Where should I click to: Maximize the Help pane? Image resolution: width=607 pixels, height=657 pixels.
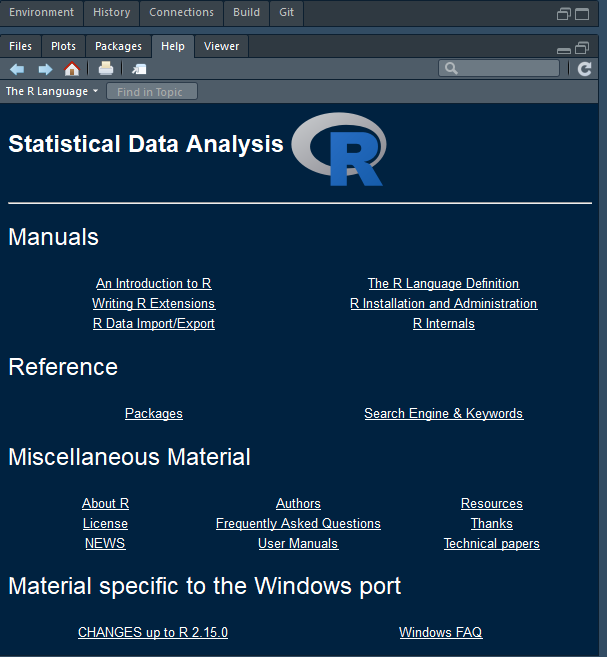click(583, 47)
